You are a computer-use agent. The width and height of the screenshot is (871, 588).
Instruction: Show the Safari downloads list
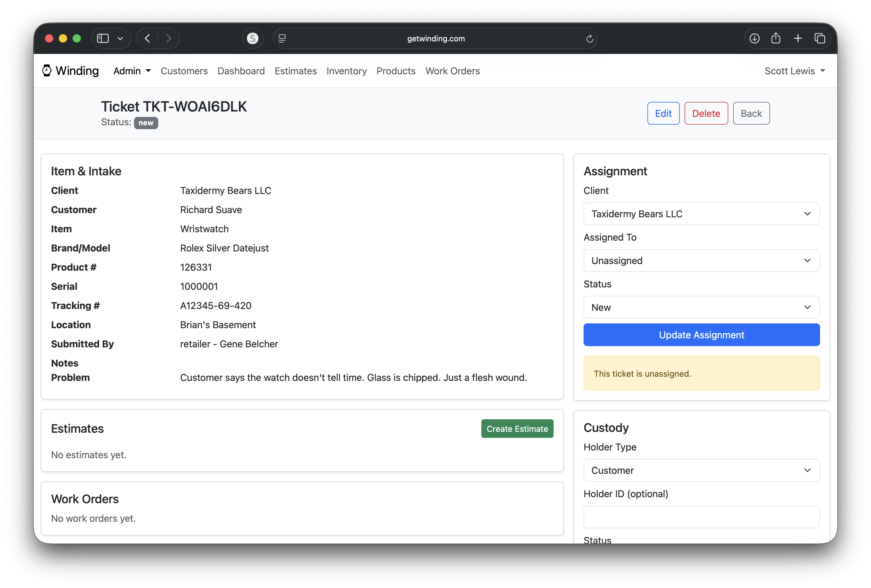754,38
